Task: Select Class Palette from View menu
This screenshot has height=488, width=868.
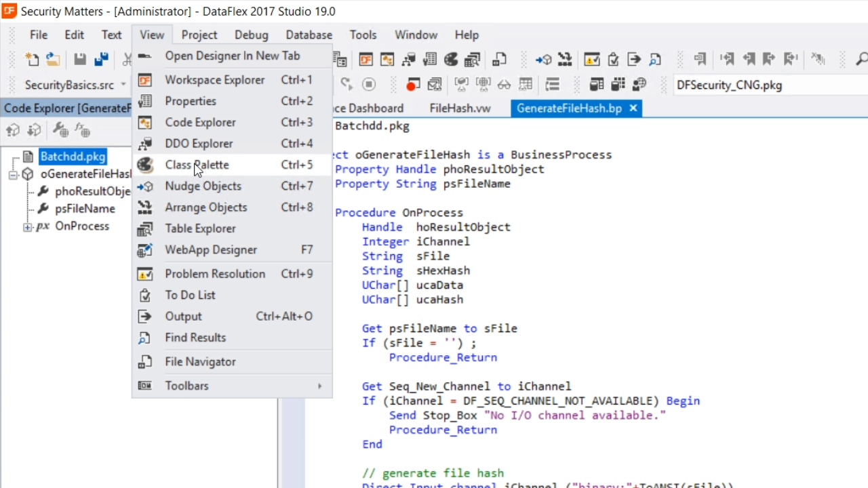Action: click(197, 165)
